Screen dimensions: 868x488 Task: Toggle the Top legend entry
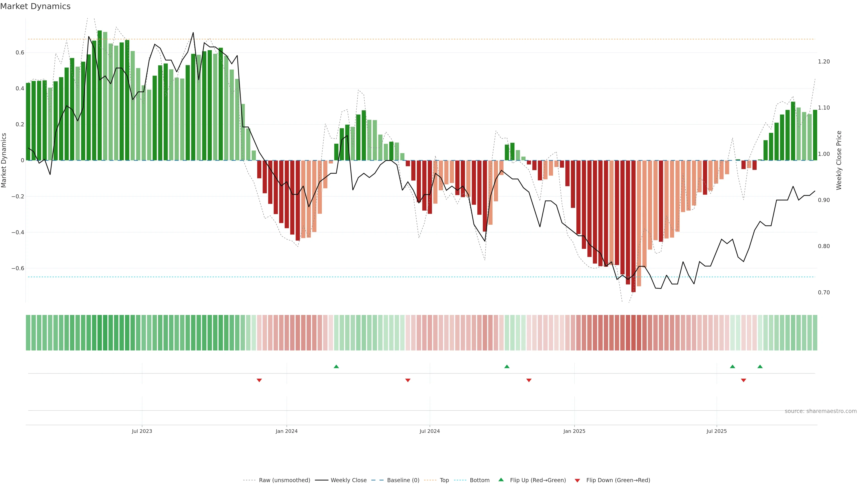[444, 480]
